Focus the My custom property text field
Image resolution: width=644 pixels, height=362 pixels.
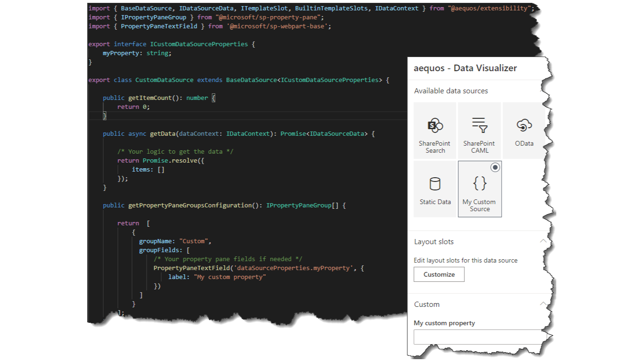point(480,337)
